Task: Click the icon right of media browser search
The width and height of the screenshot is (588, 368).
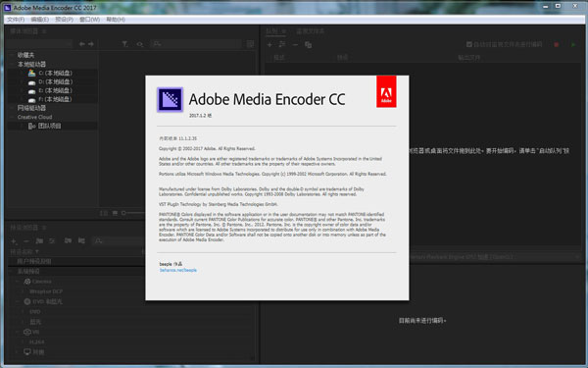Action: tap(250, 44)
